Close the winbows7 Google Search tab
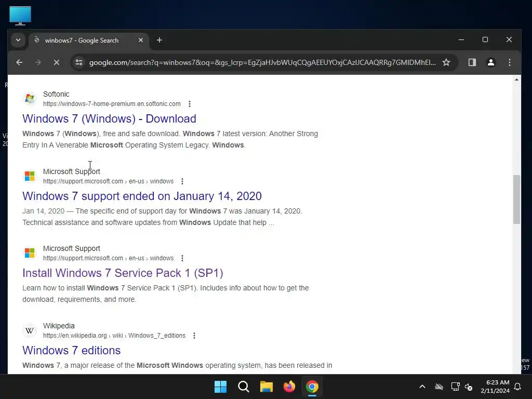This screenshot has height=399, width=532. click(x=140, y=41)
